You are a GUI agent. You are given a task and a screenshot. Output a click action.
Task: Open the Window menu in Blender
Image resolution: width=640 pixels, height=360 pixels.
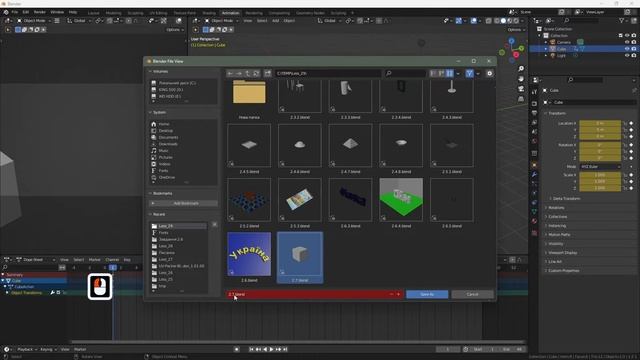(x=57, y=12)
